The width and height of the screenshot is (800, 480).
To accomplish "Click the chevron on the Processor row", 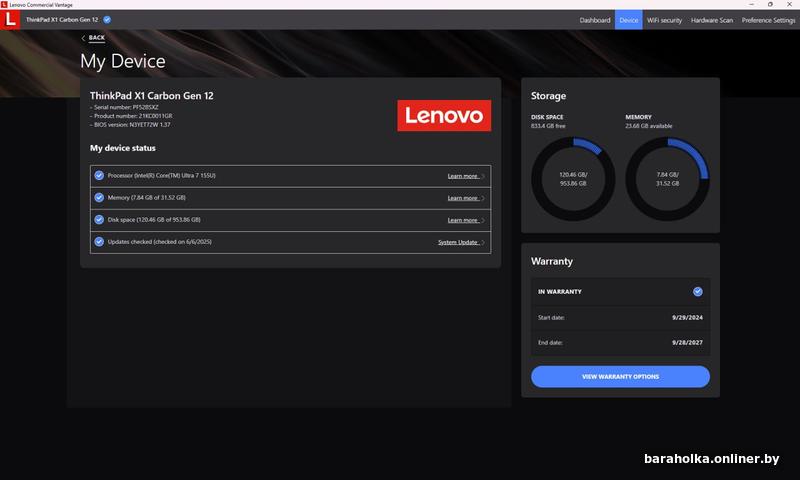I will [483, 176].
